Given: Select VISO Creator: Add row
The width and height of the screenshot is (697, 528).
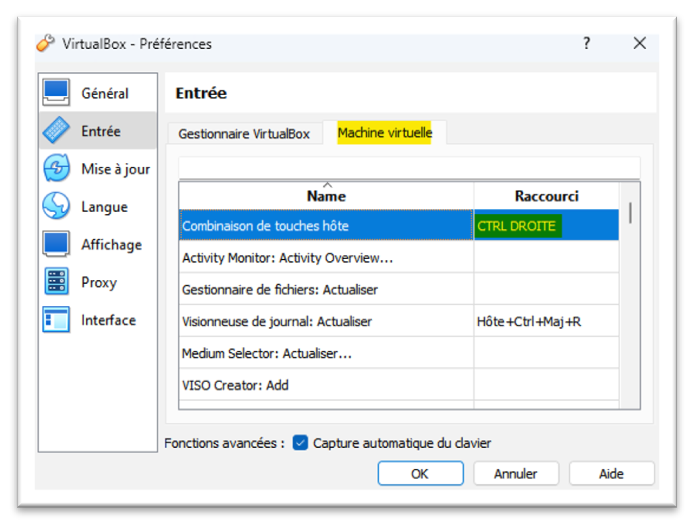Looking at the screenshot, I should (399, 385).
